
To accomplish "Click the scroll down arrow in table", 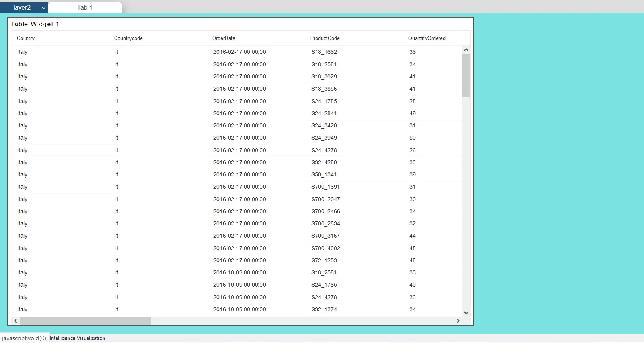I will 466,313.
